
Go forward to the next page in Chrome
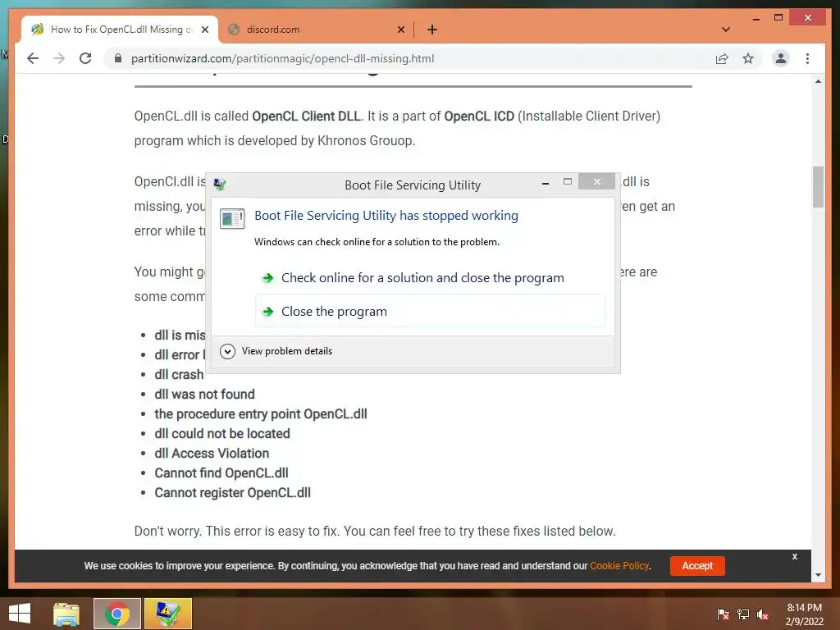pyautogui.click(x=59, y=58)
